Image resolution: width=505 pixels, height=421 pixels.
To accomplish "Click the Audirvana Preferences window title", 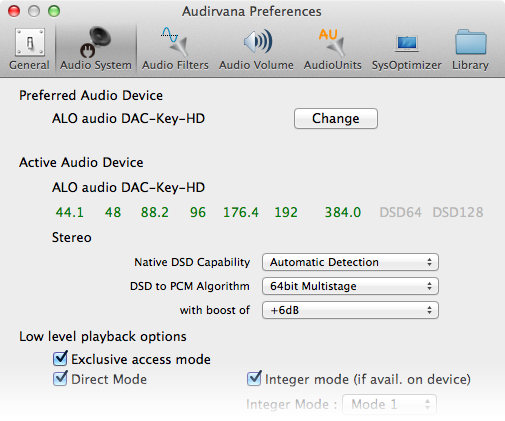I will [x=252, y=12].
